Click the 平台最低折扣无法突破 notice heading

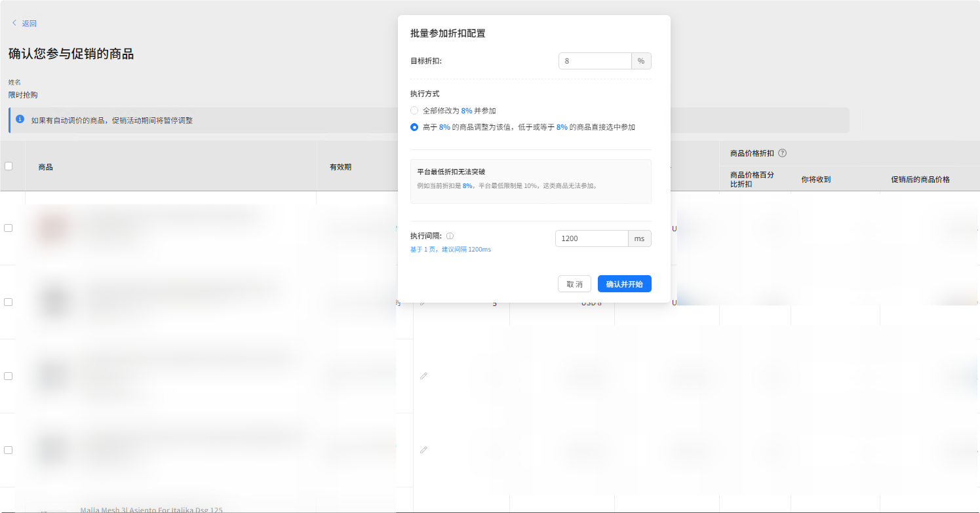451,172
